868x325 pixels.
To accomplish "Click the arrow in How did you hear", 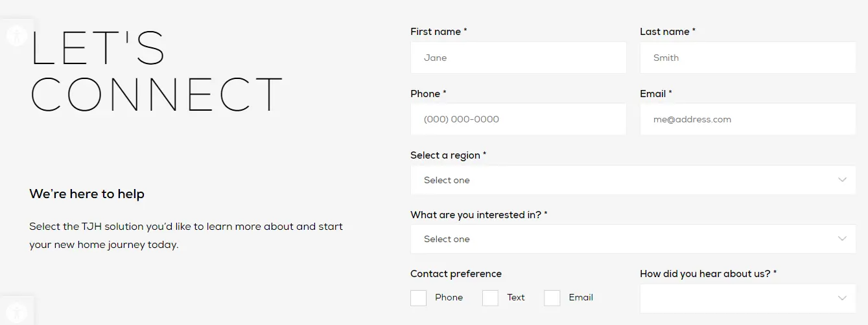I will (x=842, y=298).
